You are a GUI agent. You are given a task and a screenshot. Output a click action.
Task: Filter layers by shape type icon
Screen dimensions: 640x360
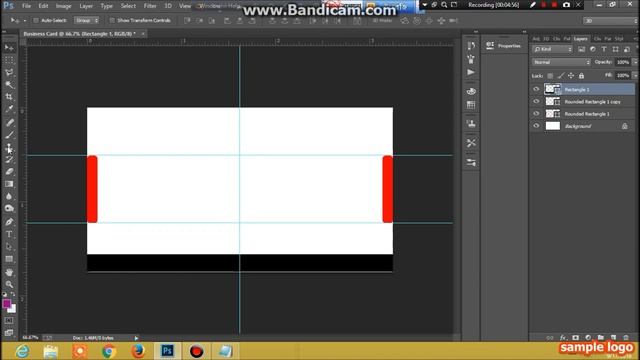pos(615,49)
